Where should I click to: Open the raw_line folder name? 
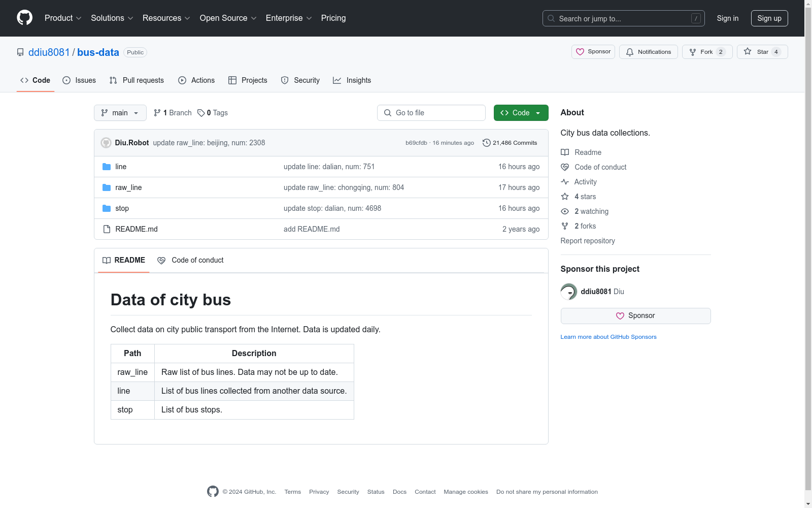click(128, 187)
